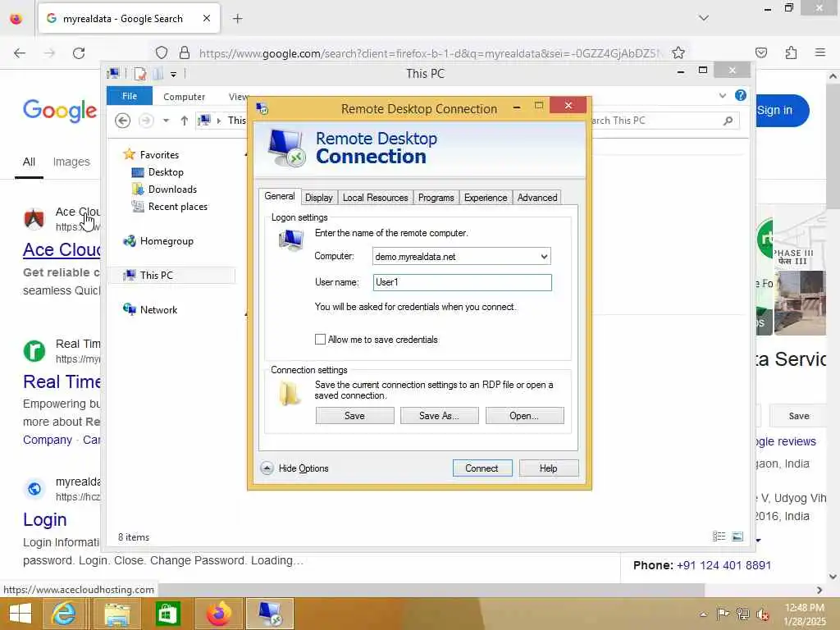The width and height of the screenshot is (840, 630).
Task: Open the Windows Start button
Action: [21, 614]
